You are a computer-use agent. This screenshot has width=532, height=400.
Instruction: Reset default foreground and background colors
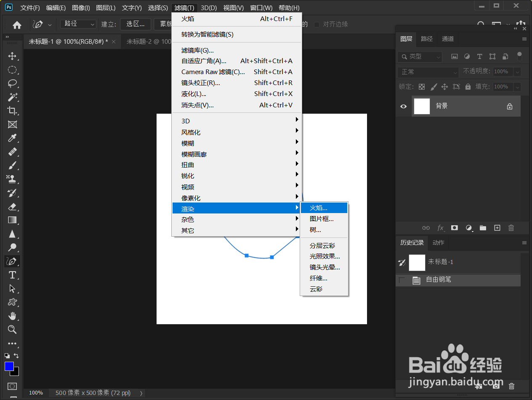7,356
